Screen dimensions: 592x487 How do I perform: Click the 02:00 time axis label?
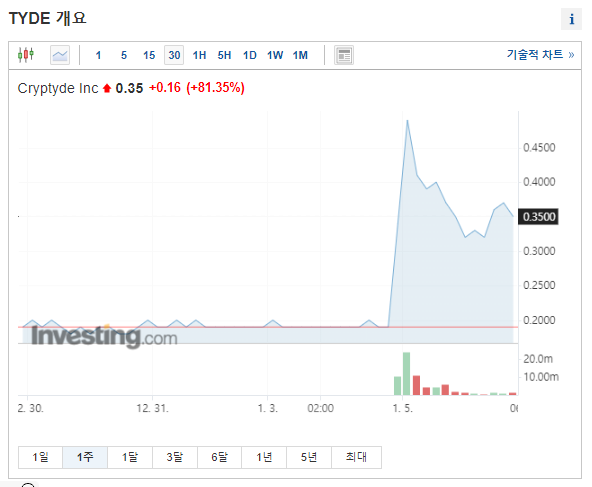321,408
